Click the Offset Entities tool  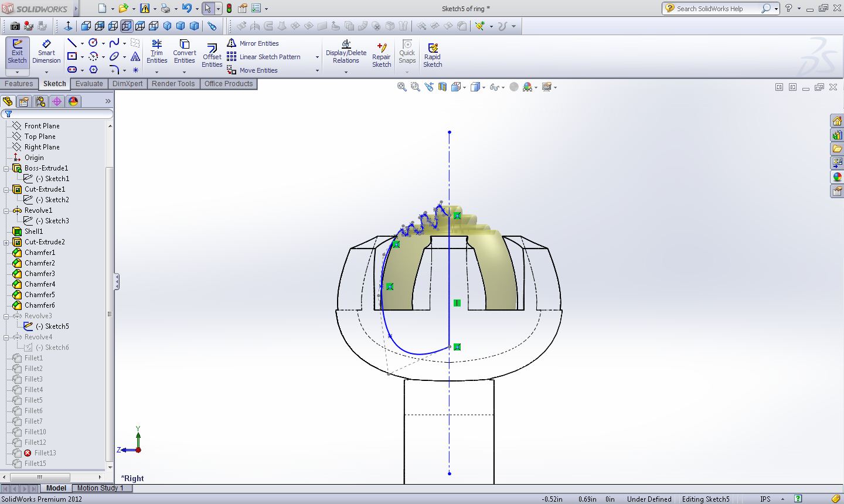(212, 56)
